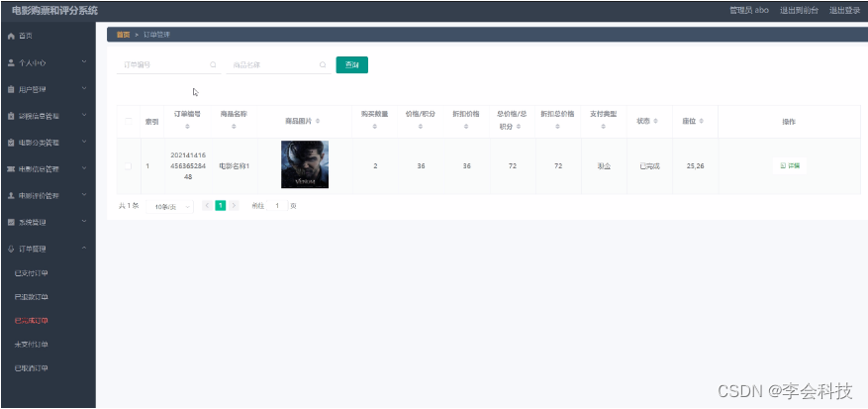Check the row 1 order checkbox

[x=129, y=166]
